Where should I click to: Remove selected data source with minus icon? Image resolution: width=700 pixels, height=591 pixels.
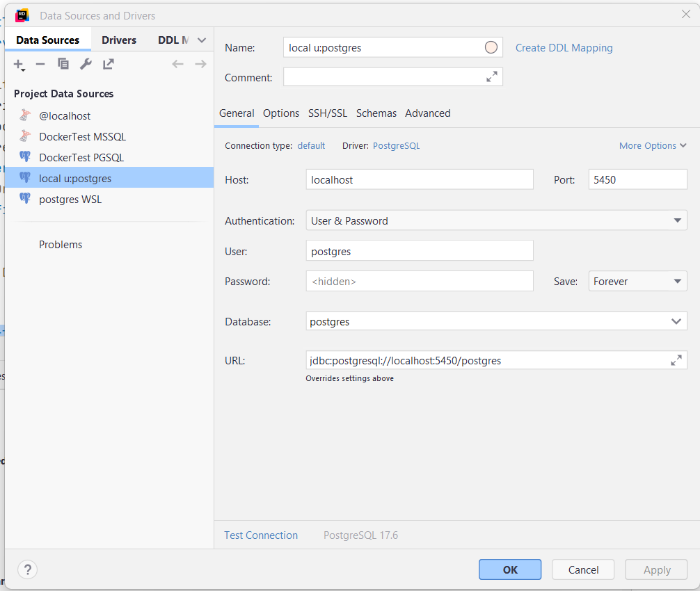(40, 64)
